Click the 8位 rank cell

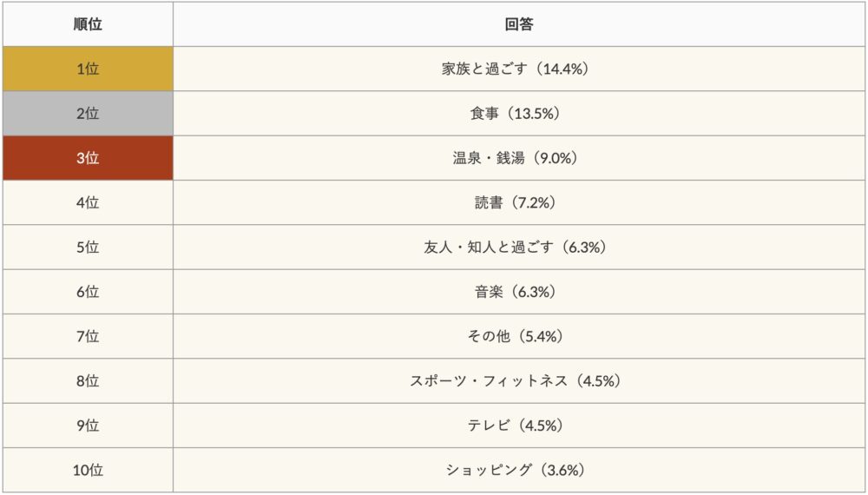[88, 381]
